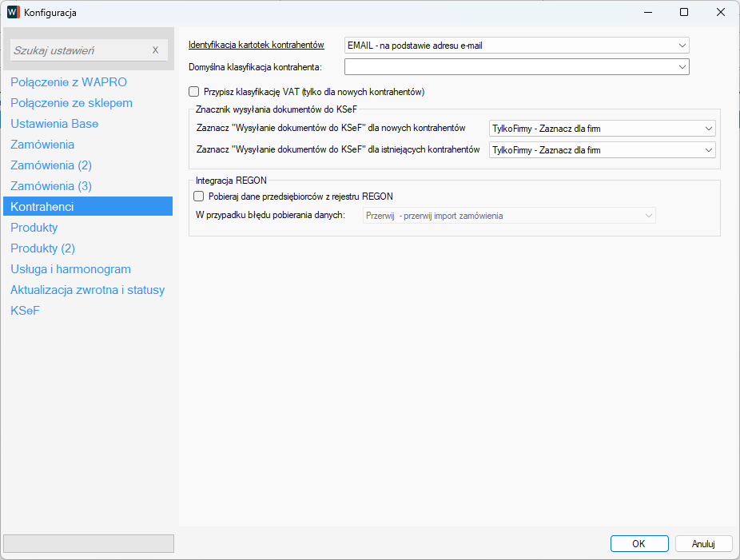Screen dimensions: 740x560
Task: Click the "Szukaj ustawień" search field
Action: (80, 50)
